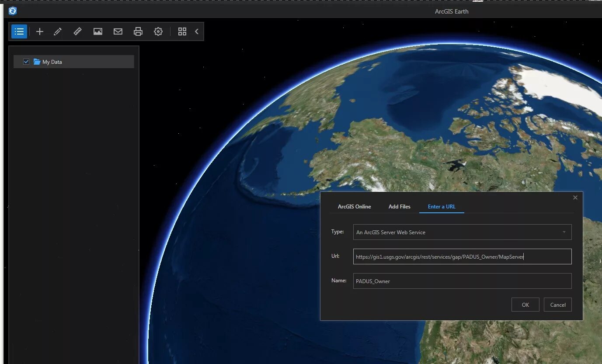602x364 pixels.
Task: Switch to the ArcGIS Online tab
Action: 354,207
